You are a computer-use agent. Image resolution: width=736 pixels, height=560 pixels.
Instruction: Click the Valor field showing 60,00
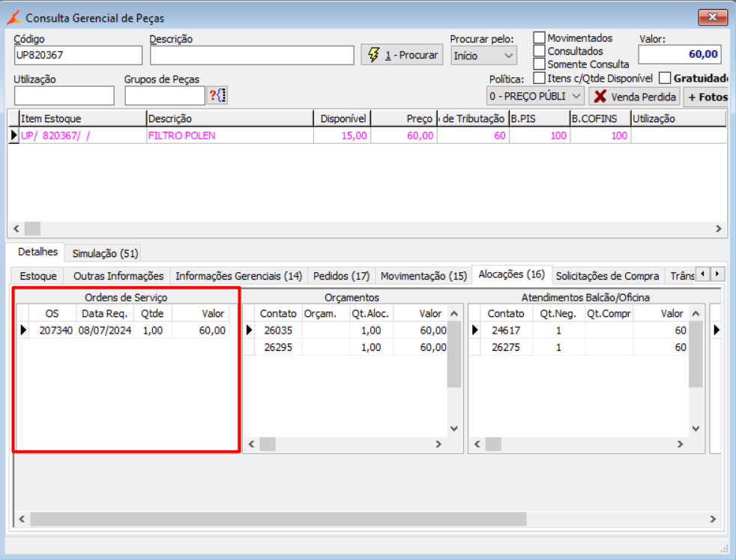pos(680,55)
